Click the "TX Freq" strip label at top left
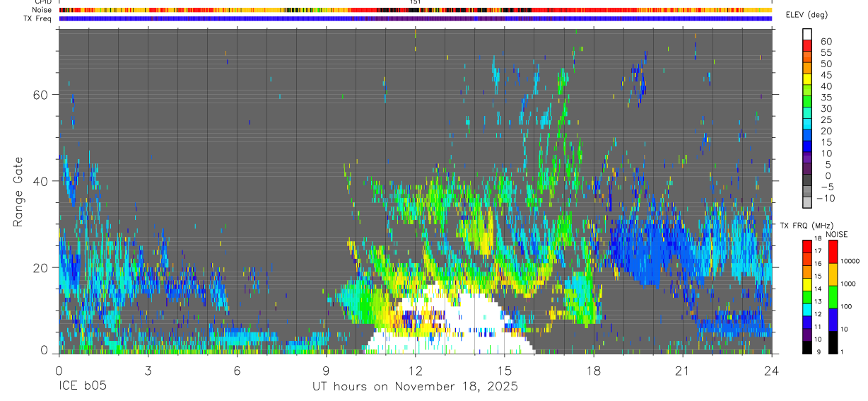 pos(38,18)
